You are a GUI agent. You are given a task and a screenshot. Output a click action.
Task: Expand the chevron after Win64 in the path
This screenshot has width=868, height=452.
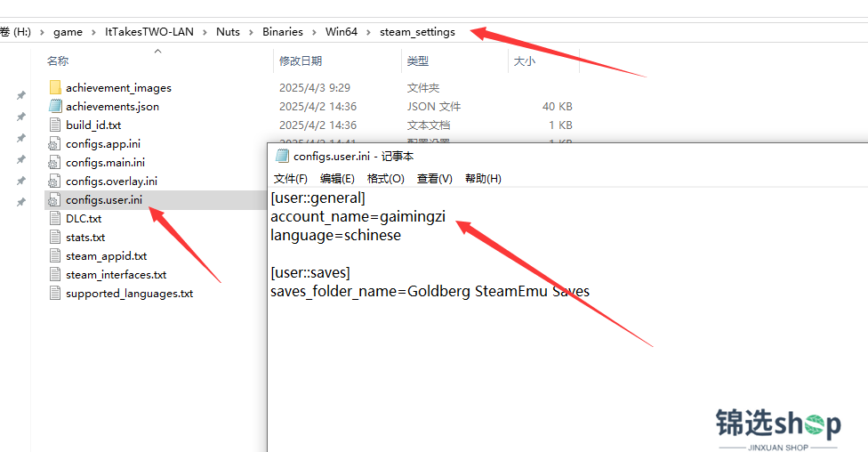pos(368,32)
